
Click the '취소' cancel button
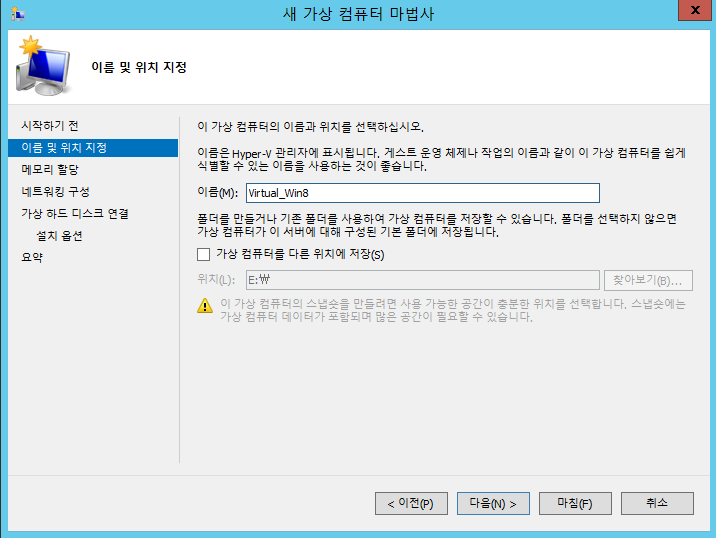pos(657,503)
